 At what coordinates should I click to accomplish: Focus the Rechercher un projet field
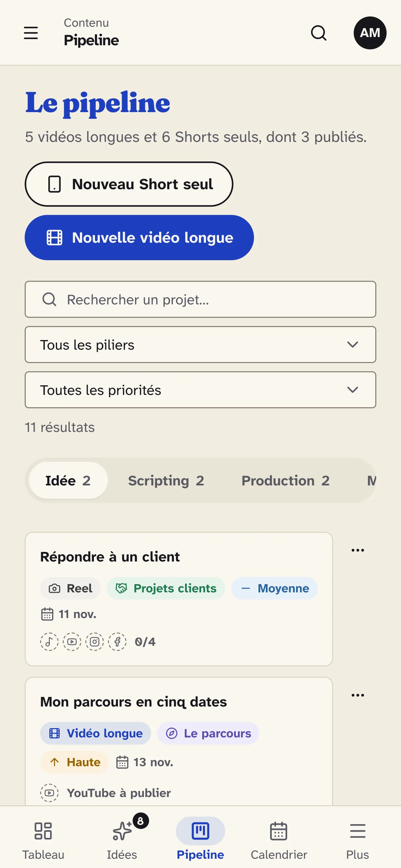[200, 299]
